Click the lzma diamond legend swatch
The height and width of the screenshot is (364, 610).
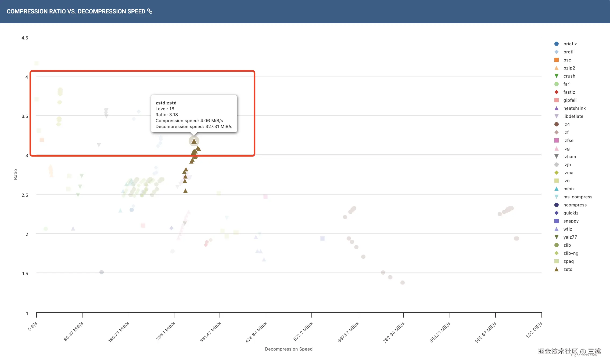pyautogui.click(x=557, y=173)
